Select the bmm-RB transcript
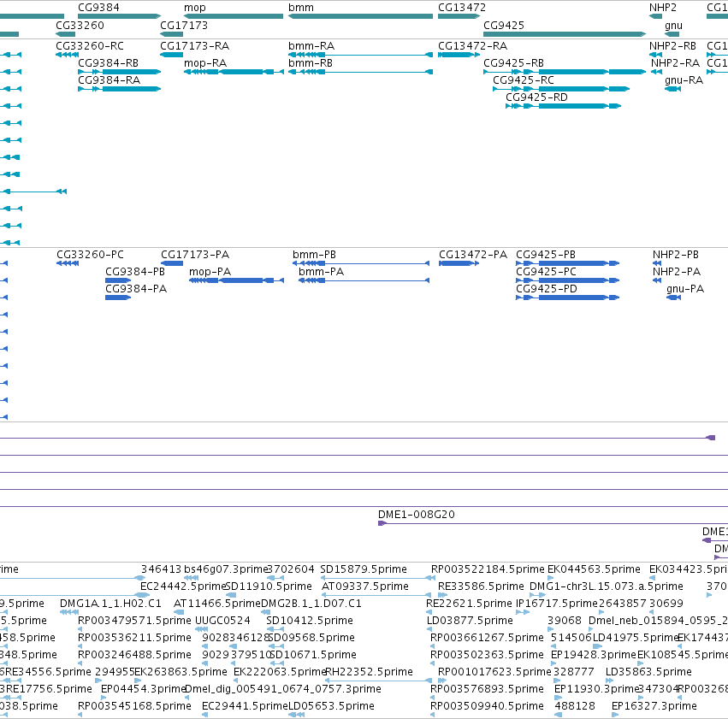The height and width of the screenshot is (719, 728). [360, 72]
